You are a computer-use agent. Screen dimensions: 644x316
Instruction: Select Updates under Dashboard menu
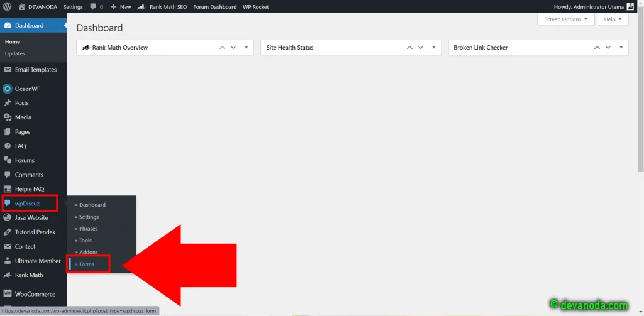click(15, 54)
